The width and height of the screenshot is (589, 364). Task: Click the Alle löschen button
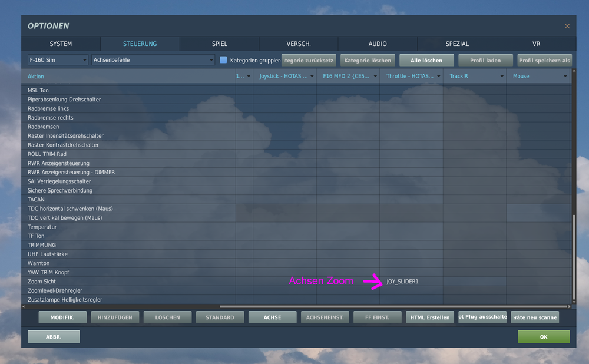425,60
